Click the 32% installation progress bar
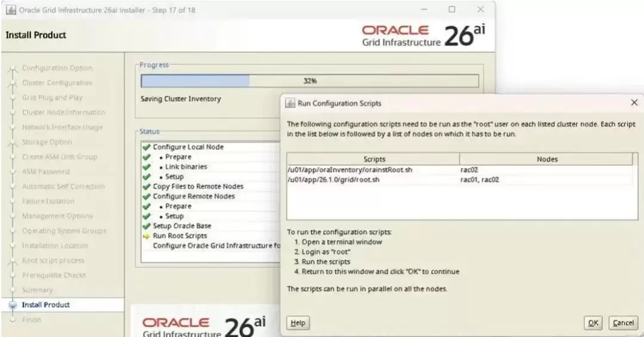Image resolution: width=644 pixels, height=337 pixels. 309,81
